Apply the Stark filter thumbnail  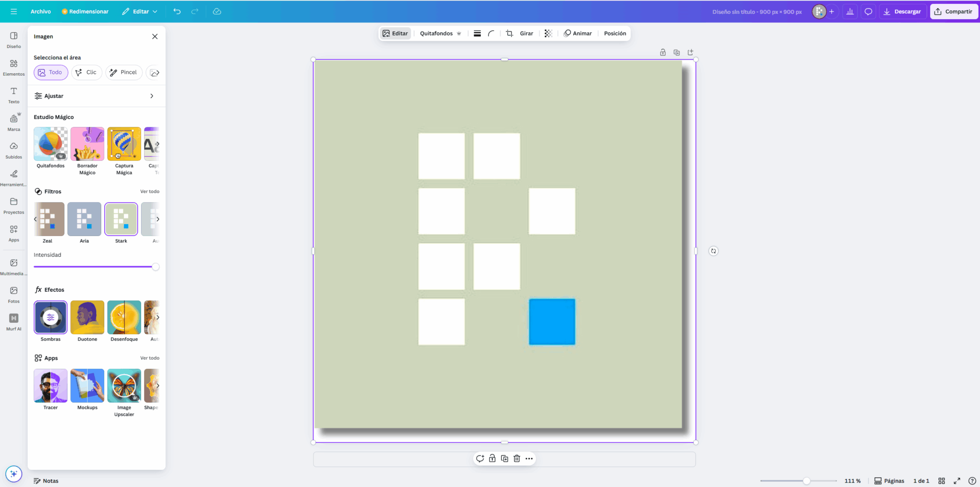[121, 219]
